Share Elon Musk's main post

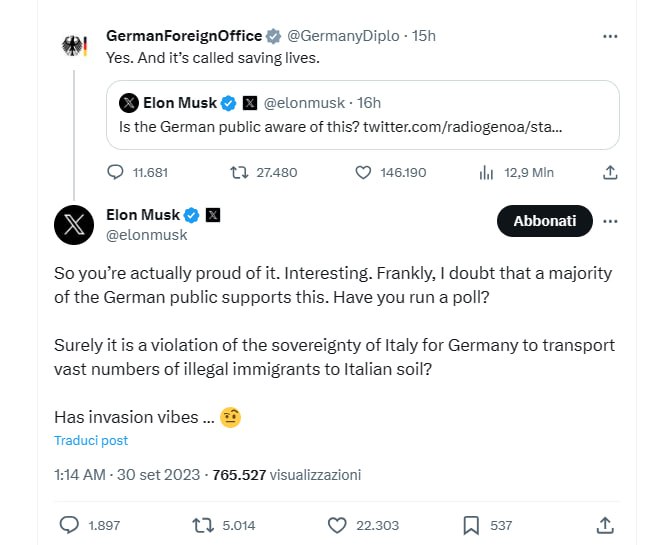604,524
